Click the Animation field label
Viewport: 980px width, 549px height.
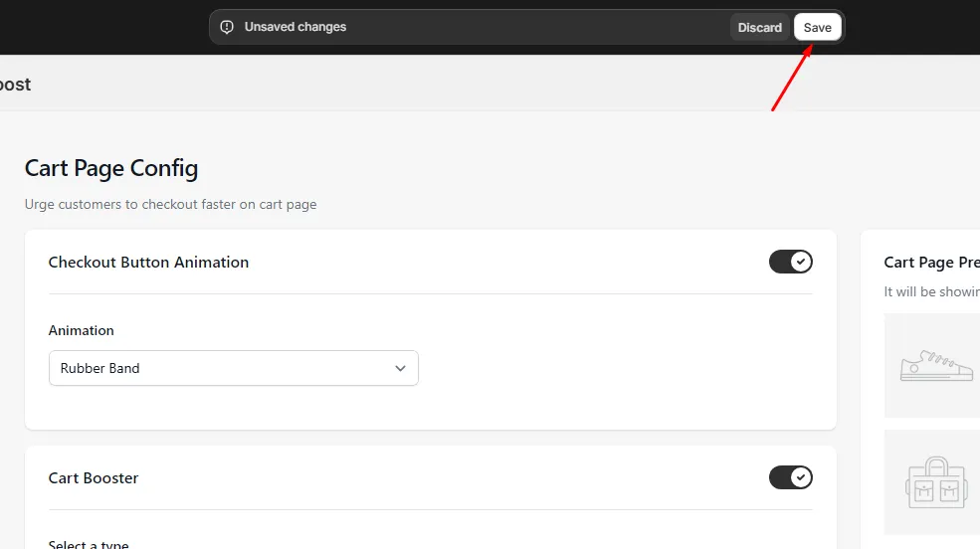[82, 330]
